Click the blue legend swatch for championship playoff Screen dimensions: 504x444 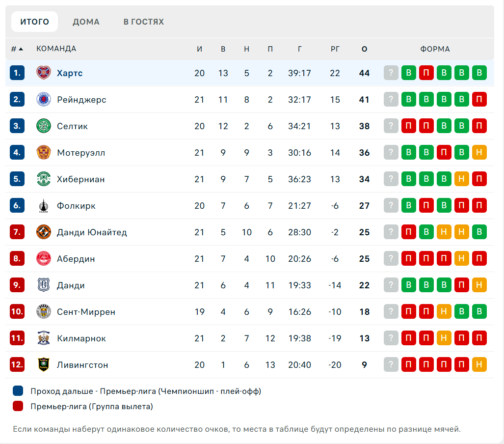coord(18,391)
